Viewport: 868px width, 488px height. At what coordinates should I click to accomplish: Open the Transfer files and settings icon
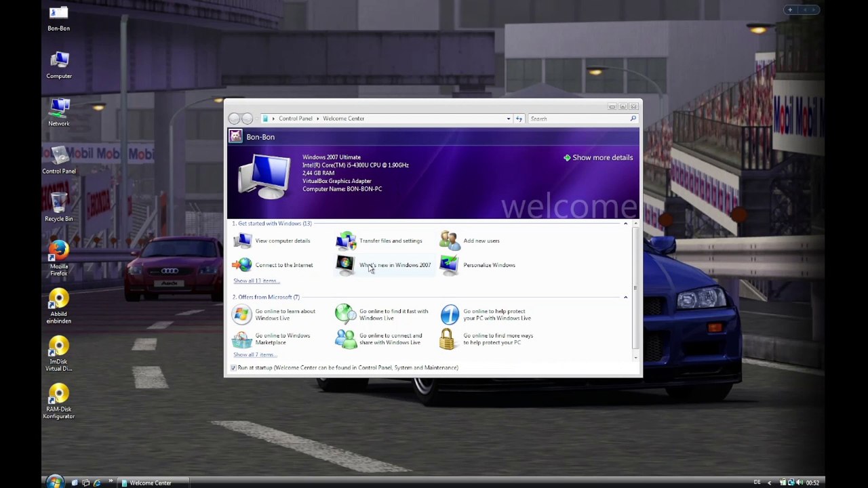346,241
